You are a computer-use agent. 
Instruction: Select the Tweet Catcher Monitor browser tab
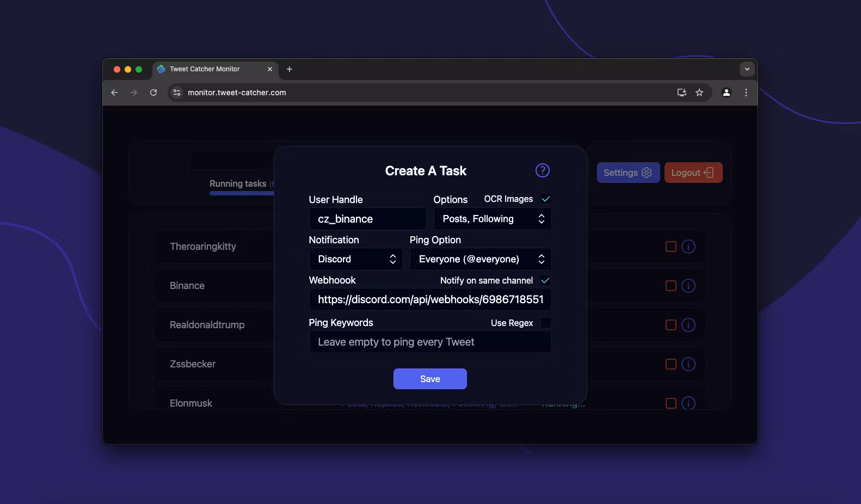point(215,69)
